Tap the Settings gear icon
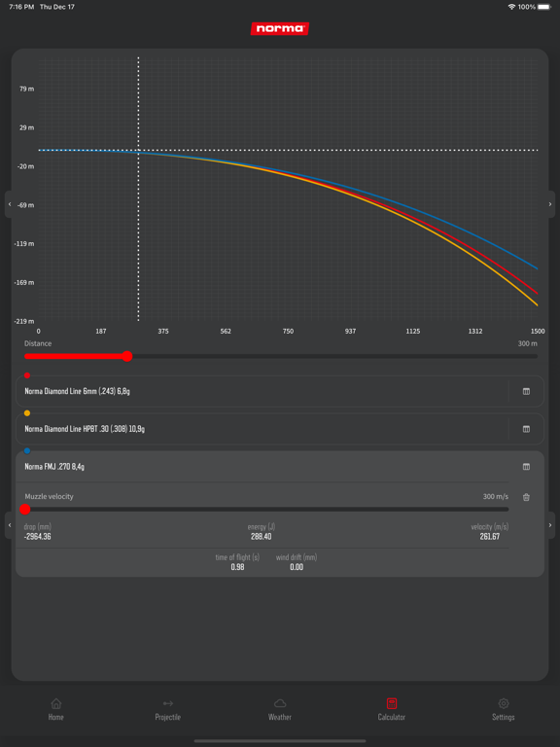Image resolution: width=560 pixels, height=747 pixels. tap(504, 703)
